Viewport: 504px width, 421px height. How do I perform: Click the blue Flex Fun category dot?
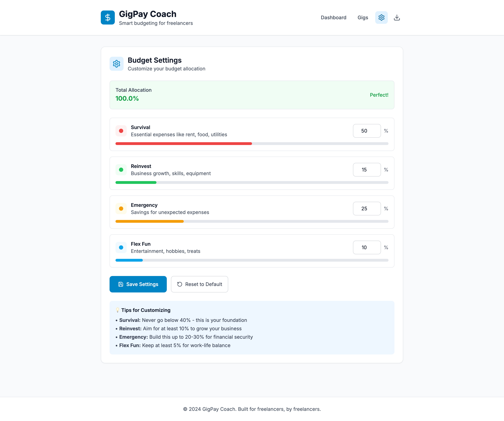(x=121, y=247)
